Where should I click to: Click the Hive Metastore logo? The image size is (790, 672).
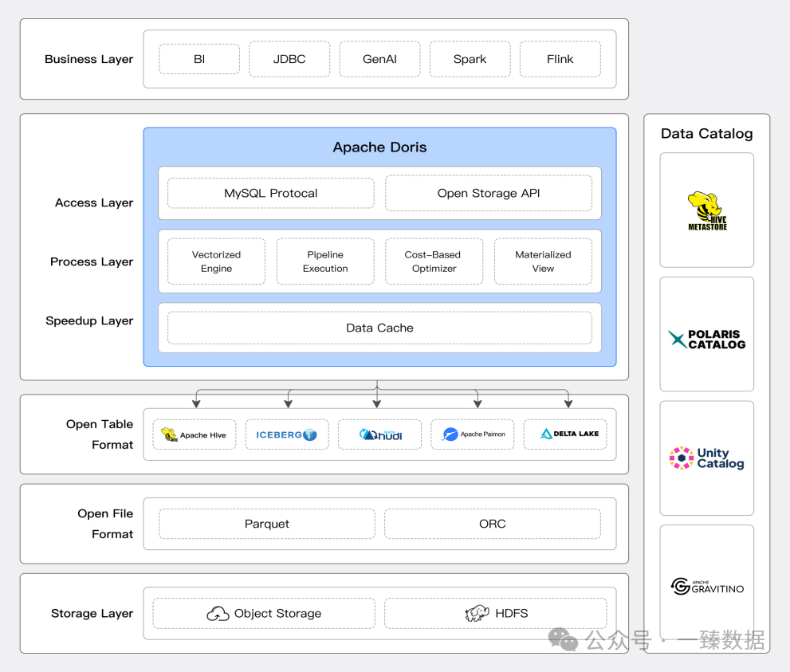tap(707, 211)
